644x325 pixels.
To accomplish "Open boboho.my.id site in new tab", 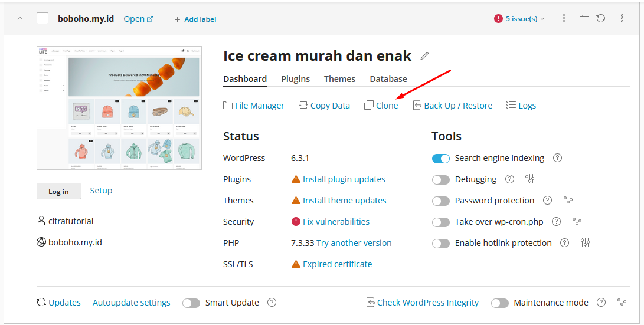I will 138,19.
